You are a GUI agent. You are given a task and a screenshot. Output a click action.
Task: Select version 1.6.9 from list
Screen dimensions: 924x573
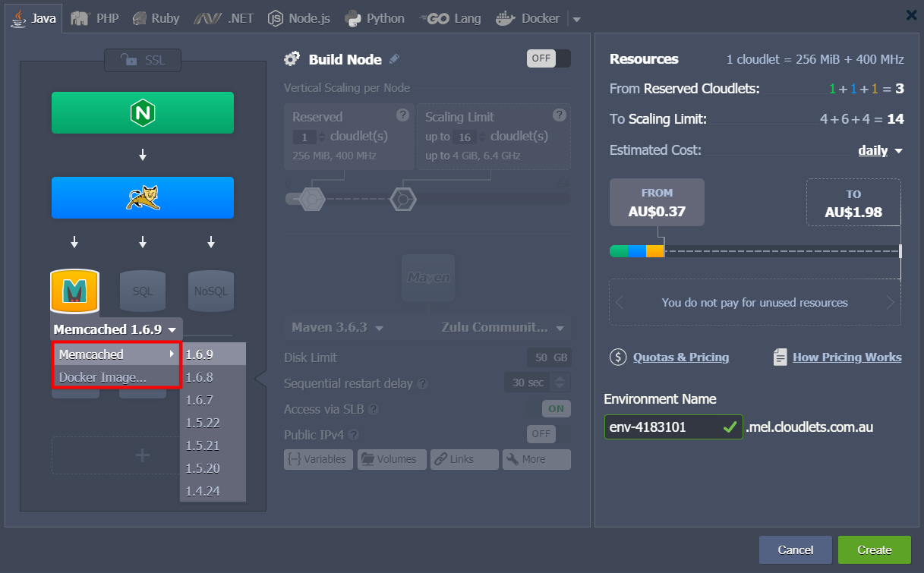[x=213, y=354]
